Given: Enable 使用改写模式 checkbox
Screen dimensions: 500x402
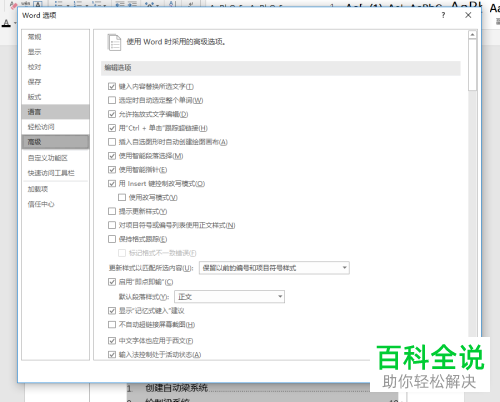Looking at the screenshot, I should 122,198.
